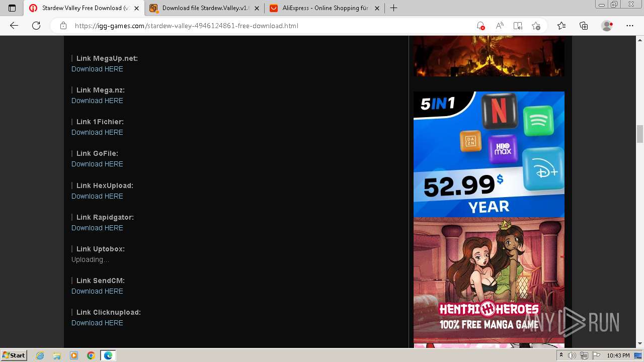The height and width of the screenshot is (362, 644).
Task: Reload the current page
Action: pyautogui.click(x=36, y=26)
